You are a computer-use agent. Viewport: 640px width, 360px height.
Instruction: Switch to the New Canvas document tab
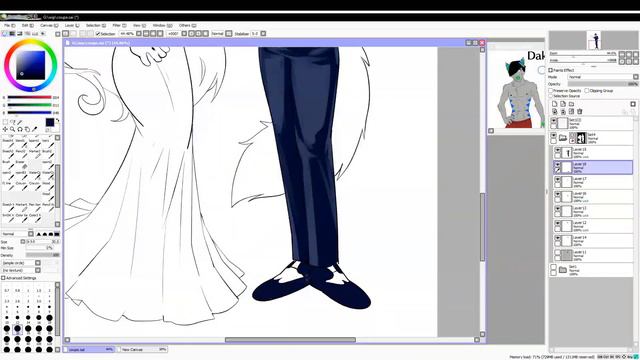[x=143, y=349]
